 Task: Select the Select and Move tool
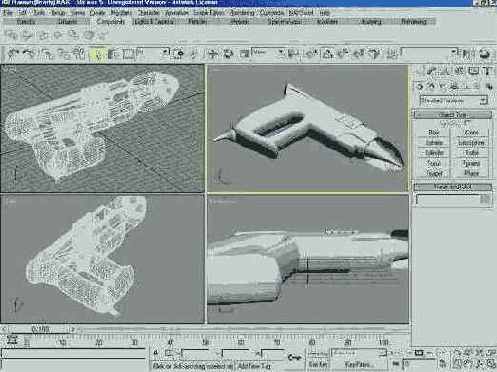pos(212,53)
